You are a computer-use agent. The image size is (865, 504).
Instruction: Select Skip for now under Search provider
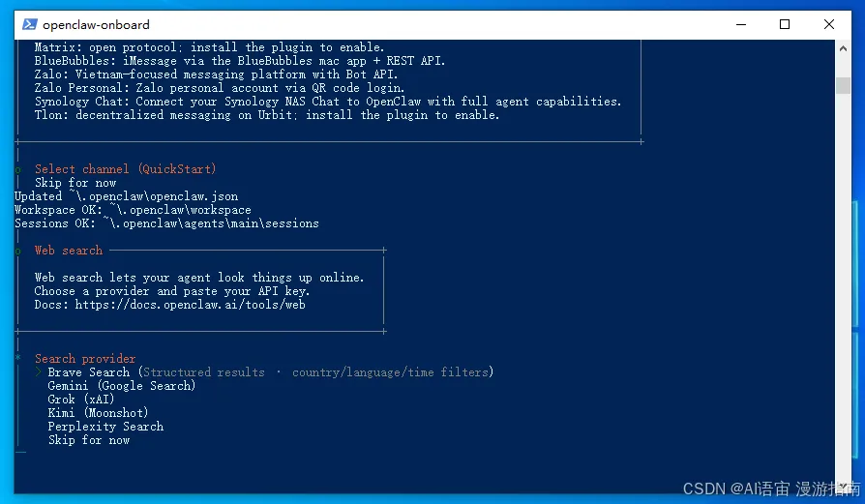[89, 440]
